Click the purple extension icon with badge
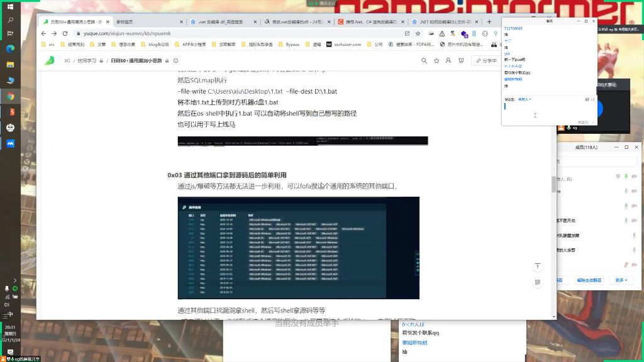Viewport: 644px width, 362px height. [464, 34]
